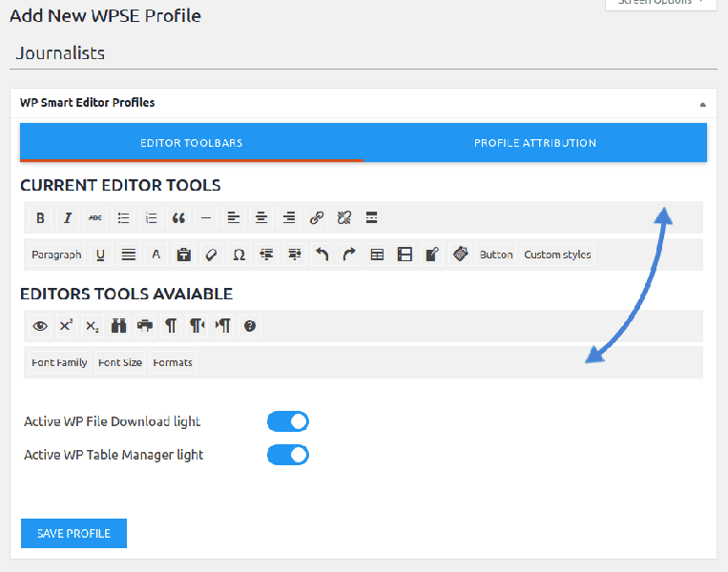Click the Special character omega icon

point(239,255)
